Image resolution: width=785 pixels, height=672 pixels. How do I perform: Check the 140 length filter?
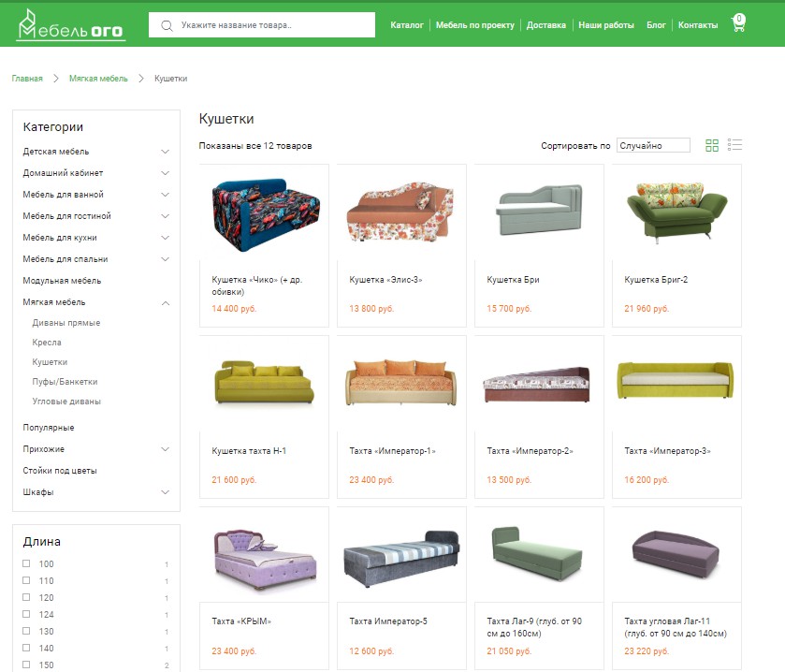click(26, 648)
